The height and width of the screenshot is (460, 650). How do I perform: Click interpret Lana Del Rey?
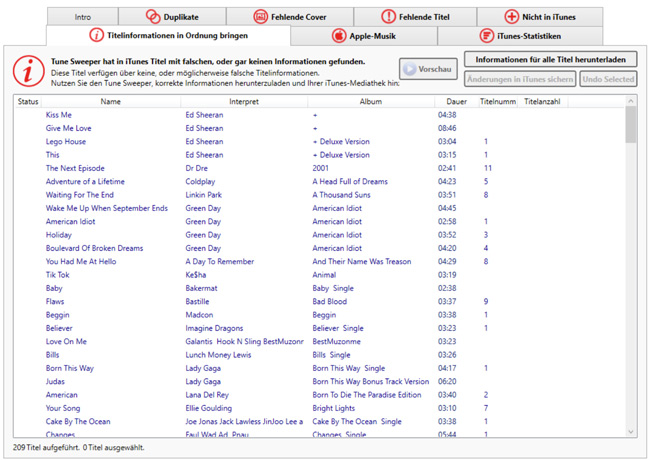pos(207,395)
